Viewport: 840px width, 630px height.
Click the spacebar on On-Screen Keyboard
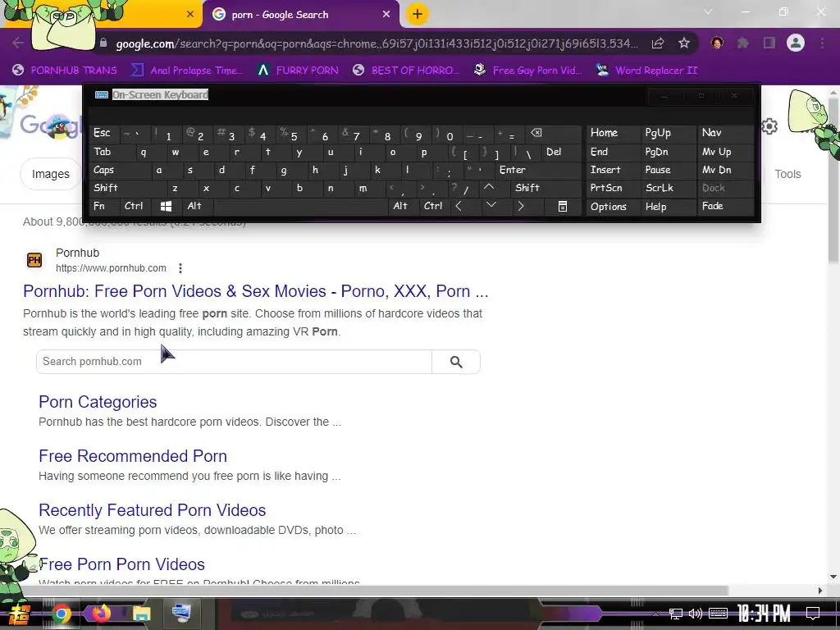(x=300, y=206)
